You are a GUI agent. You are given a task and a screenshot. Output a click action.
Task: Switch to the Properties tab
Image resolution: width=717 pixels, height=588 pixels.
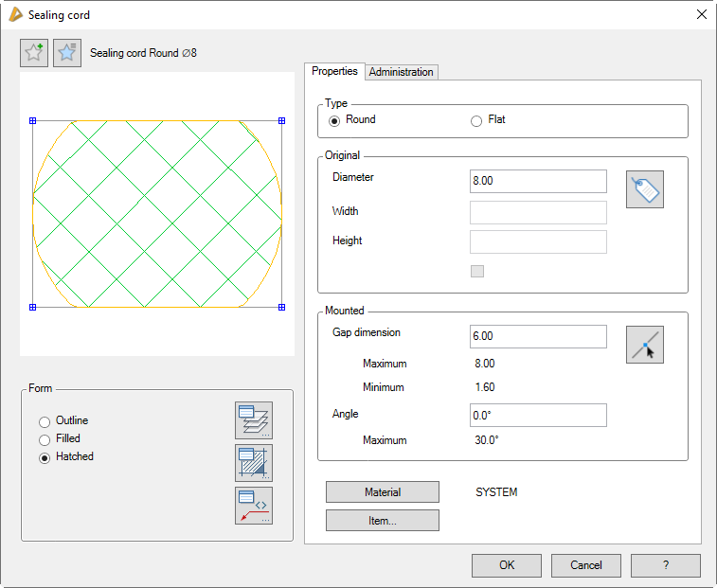coord(334,71)
